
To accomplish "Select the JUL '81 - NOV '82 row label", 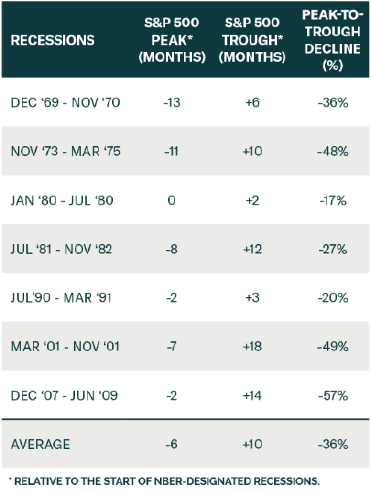I will click(61, 249).
